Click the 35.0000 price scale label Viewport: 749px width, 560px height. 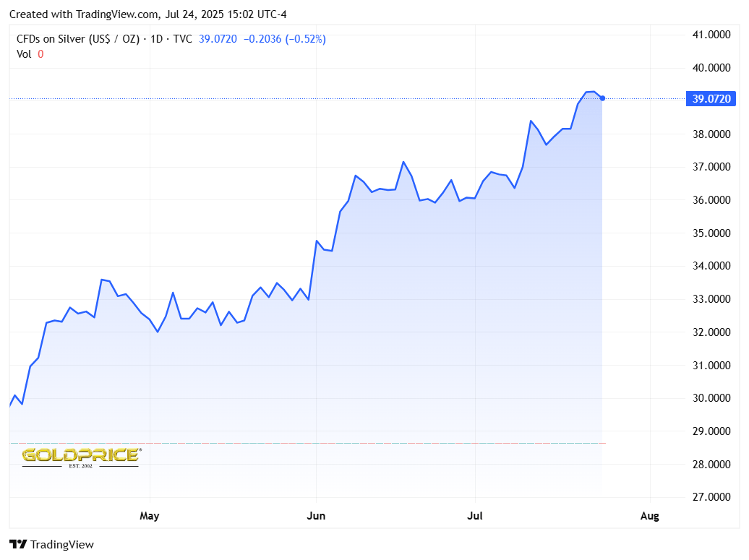[x=711, y=233]
